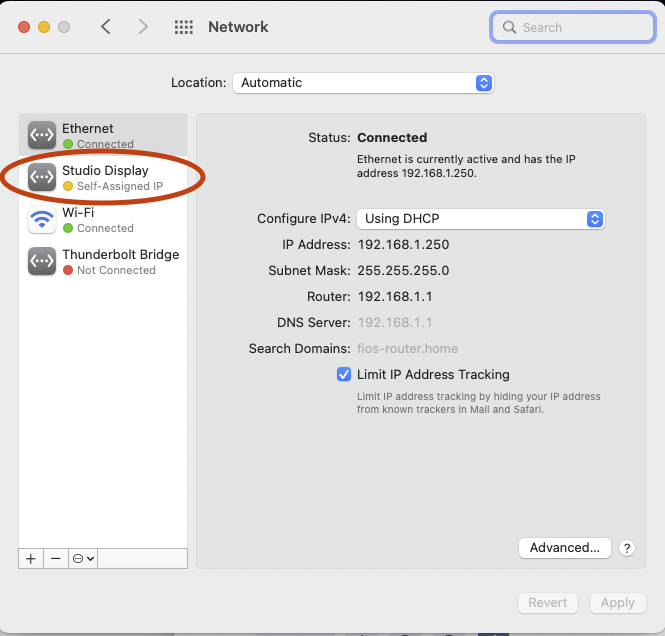Viewport: 665px width, 636px height.
Task: Click the Revert button
Action: point(548,603)
